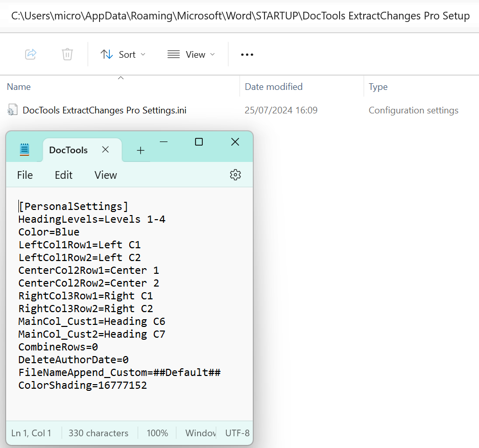
Task: Click the Color=Blue line
Action: pos(49,232)
